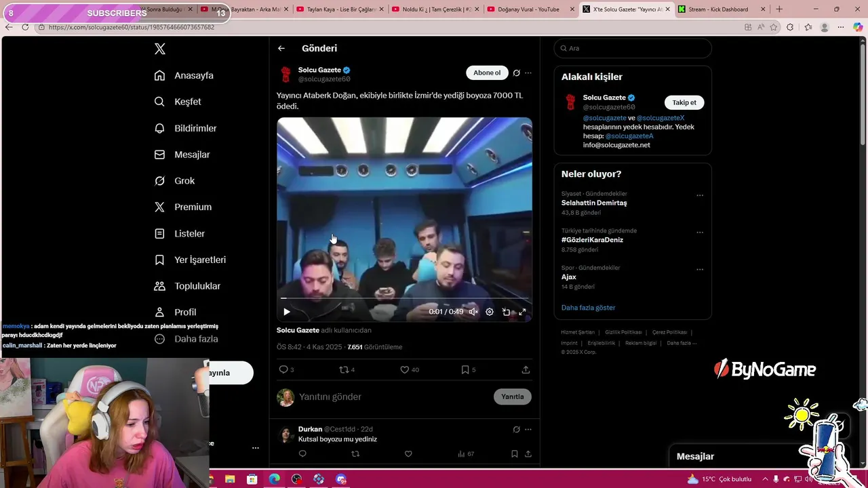Click the Yanıtla reply button
The width and height of the screenshot is (868, 488).
click(513, 396)
